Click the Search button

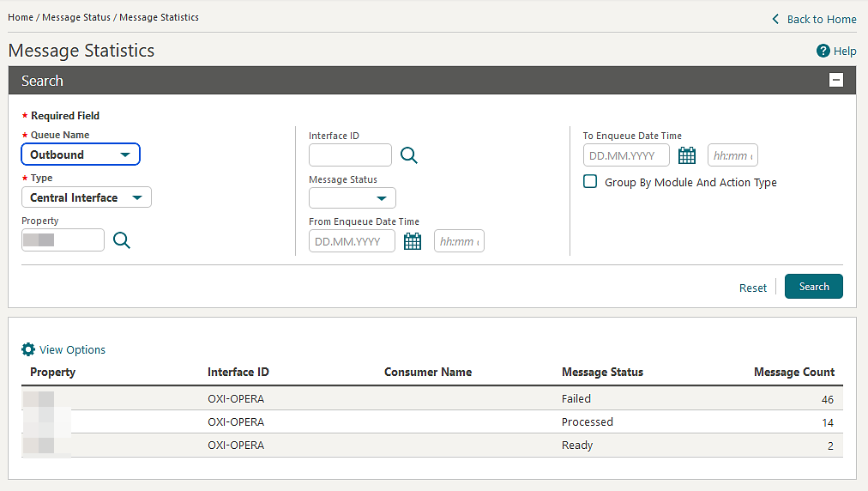(x=814, y=287)
